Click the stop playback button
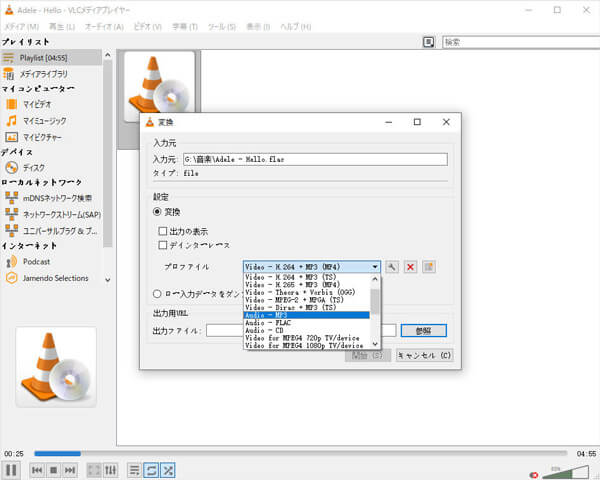Image resolution: width=600 pixels, height=480 pixels. click(x=51, y=469)
